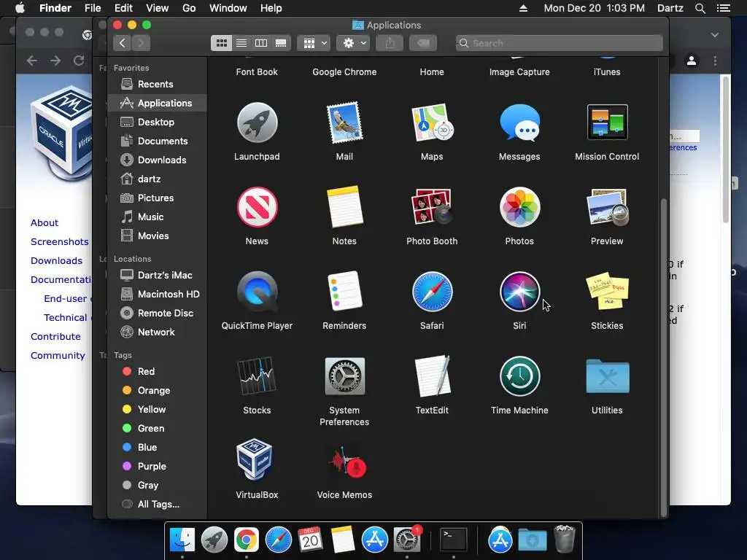This screenshot has height=560, width=747.
Task: Open the dartz home folder in sidebar
Action: (x=158, y=179)
